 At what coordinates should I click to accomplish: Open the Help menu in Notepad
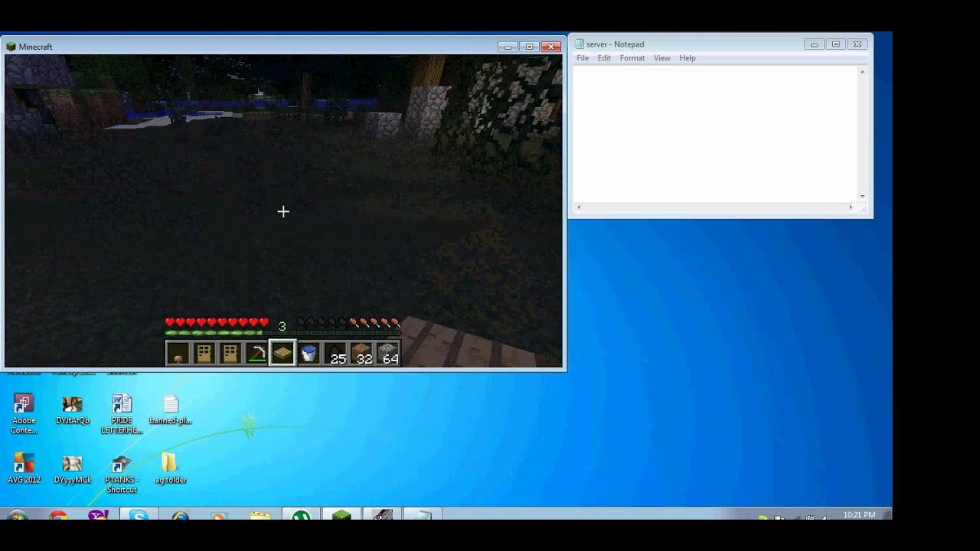[x=688, y=58]
